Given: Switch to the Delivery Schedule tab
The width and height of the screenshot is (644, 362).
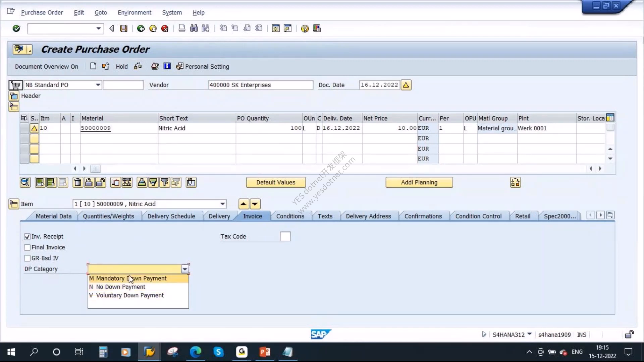Looking at the screenshot, I should [x=171, y=216].
